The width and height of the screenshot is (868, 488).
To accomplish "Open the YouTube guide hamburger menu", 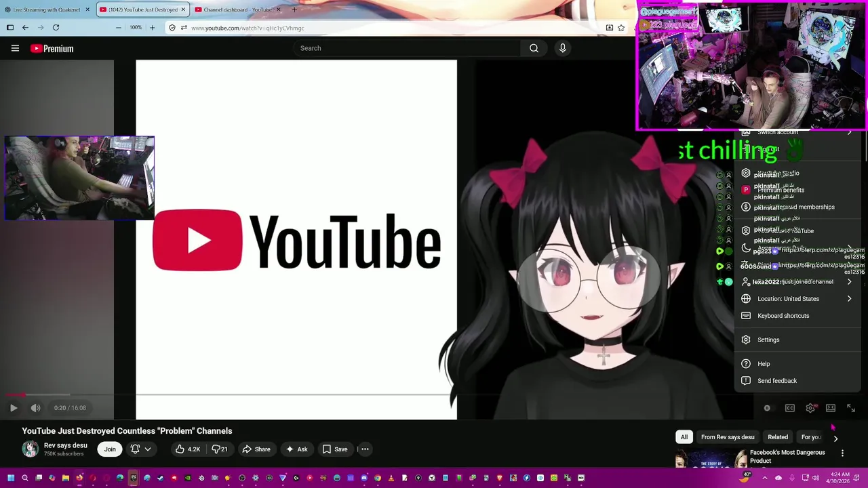I will pyautogui.click(x=15, y=48).
